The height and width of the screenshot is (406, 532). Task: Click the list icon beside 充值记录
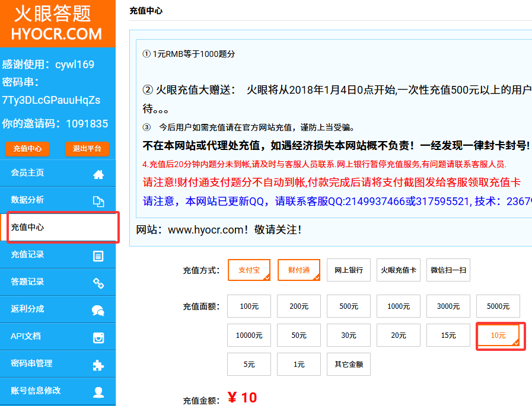pos(98,256)
